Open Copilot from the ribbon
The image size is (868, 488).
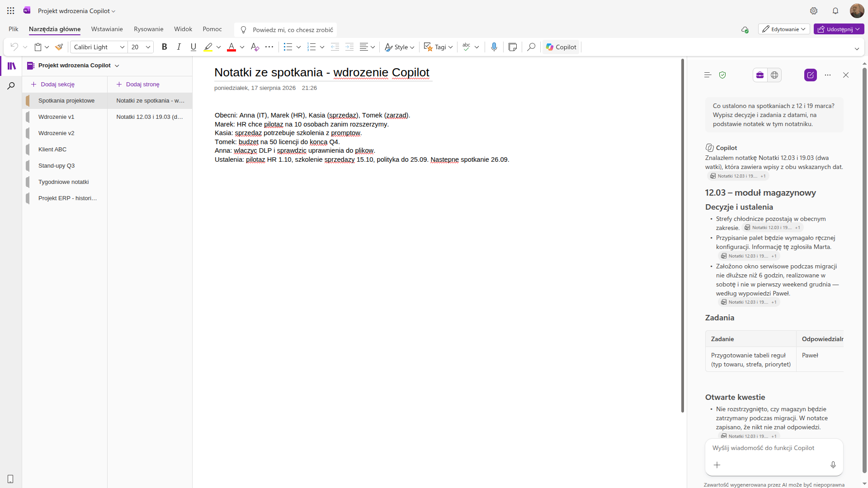(x=561, y=47)
